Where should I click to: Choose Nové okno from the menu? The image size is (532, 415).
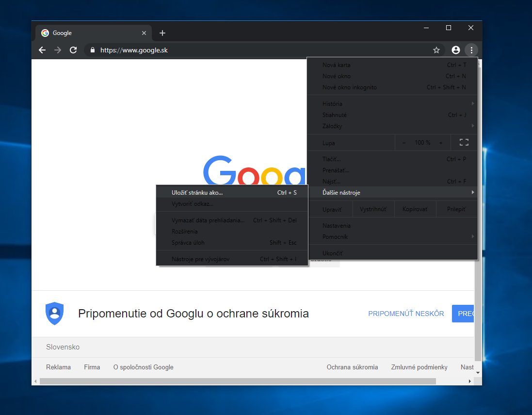(x=392, y=76)
